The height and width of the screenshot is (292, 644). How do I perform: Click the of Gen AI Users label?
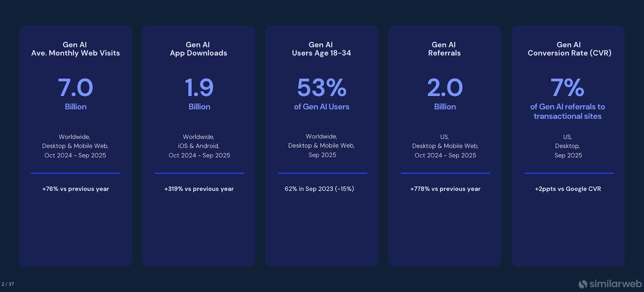[x=322, y=107]
